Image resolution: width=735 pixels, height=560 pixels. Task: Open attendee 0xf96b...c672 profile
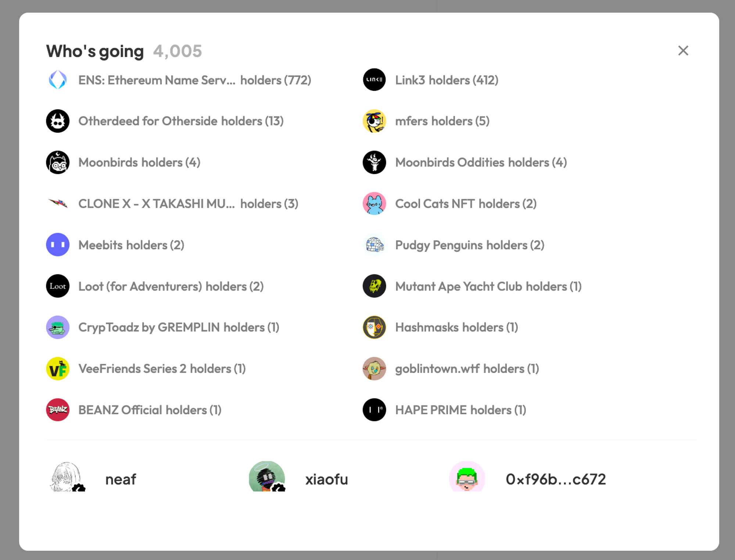[x=555, y=479]
